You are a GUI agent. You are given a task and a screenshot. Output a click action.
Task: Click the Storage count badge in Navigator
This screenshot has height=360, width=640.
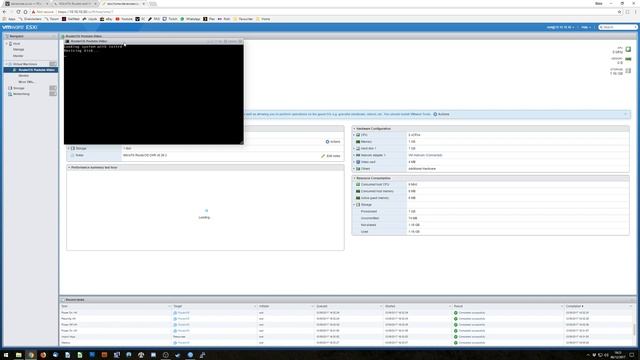[53, 88]
